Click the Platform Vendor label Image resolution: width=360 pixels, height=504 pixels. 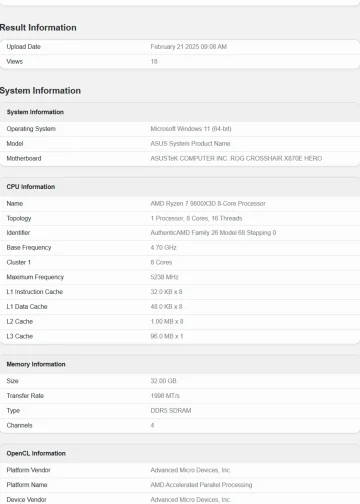point(28,470)
